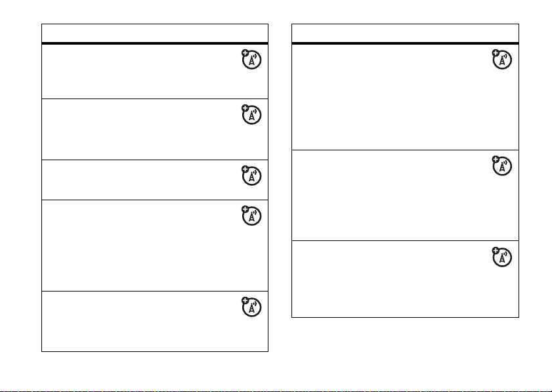552x392 pixels.
Task: Click inside the bottom row of right table
Action: (x=405, y=279)
